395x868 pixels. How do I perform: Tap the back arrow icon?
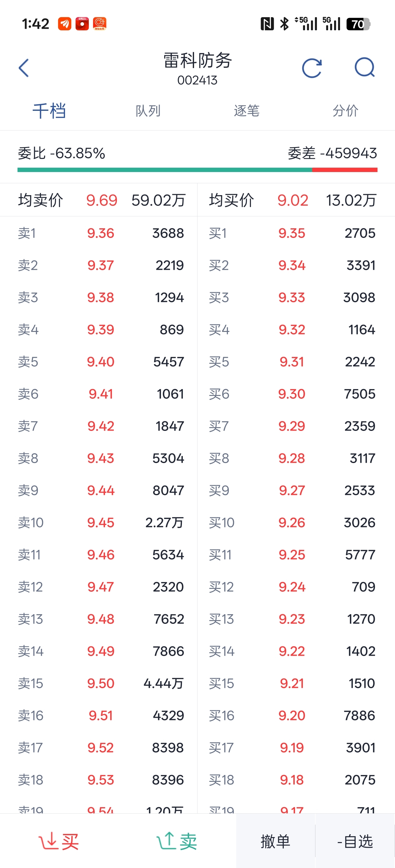pos(24,68)
